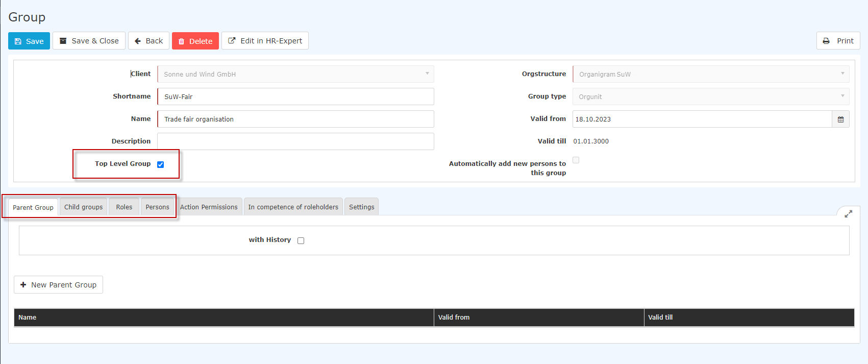Open Edit in HR-Expert
Screen dimensions: 868x364
point(265,41)
